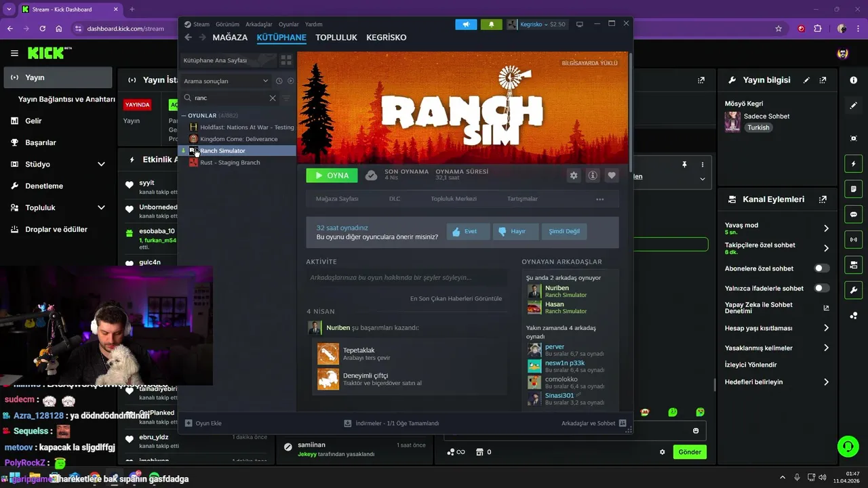The image size is (868, 488).
Task: Add Ranch Simulator to favorites heart
Action: tap(612, 176)
